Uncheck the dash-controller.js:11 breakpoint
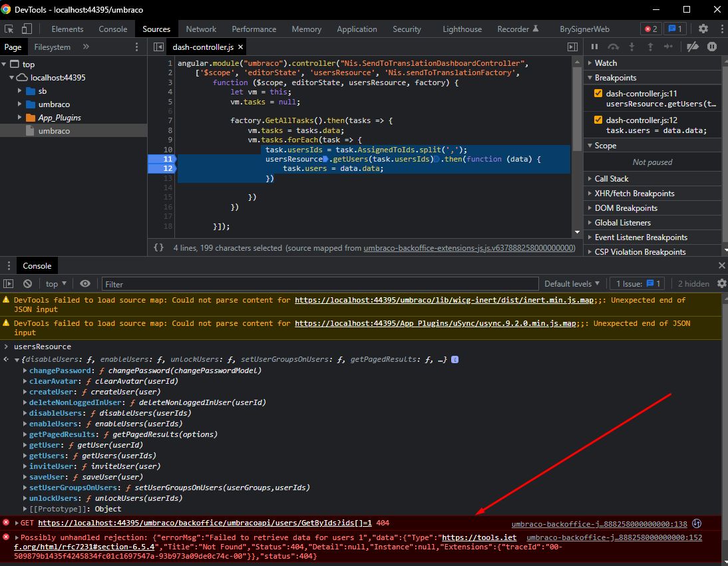 [598, 93]
